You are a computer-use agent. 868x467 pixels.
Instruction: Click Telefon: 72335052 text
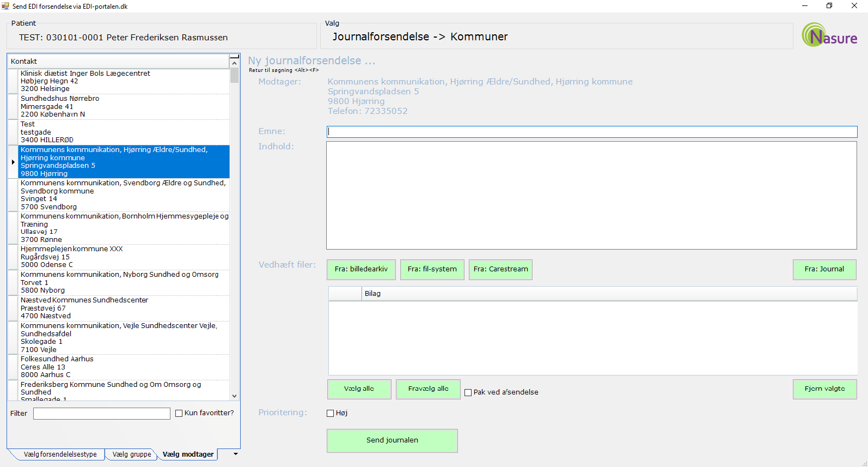(368, 111)
